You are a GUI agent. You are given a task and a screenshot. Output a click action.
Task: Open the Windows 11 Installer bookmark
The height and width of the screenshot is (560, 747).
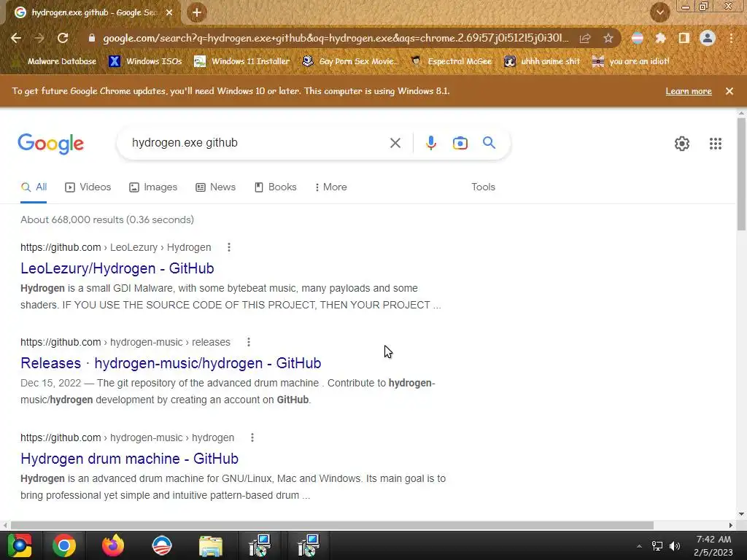click(x=242, y=61)
